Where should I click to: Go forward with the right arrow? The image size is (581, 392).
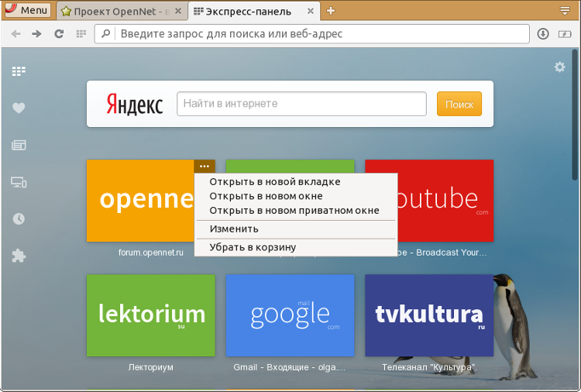coord(36,34)
